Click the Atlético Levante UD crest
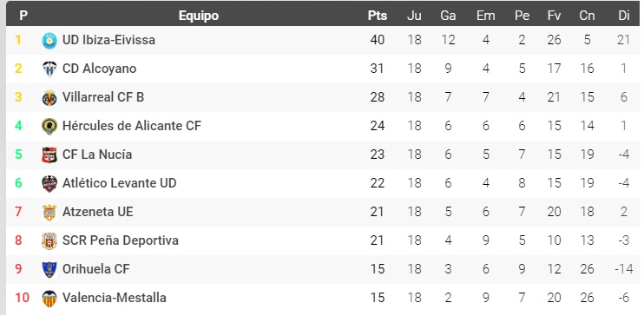The image size is (644, 316). (49, 184)
